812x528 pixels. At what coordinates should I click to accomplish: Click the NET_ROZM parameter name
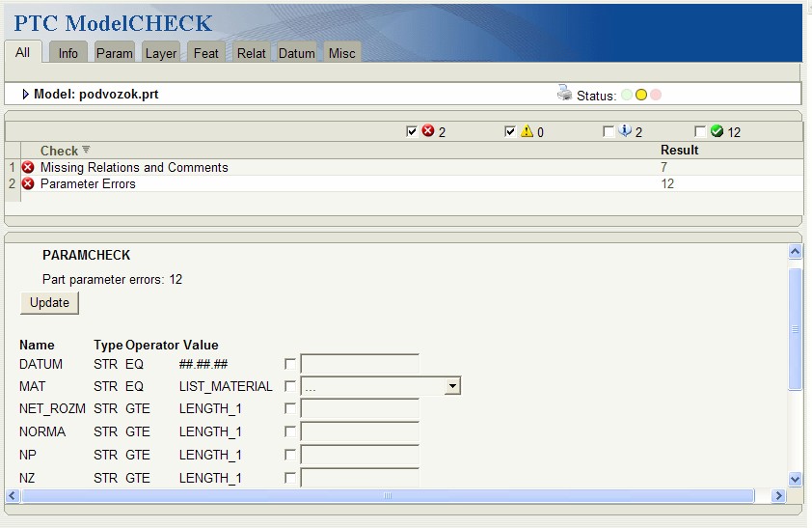[x=52, y=409]
